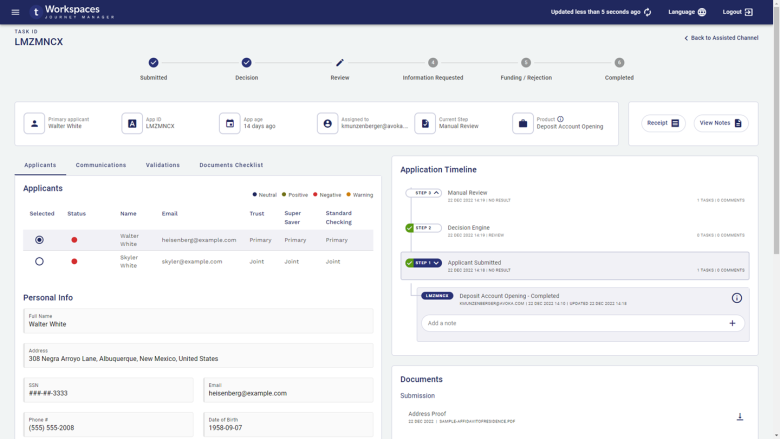Click the refresh update icon

pyautogui.click(x=648, y=12)
